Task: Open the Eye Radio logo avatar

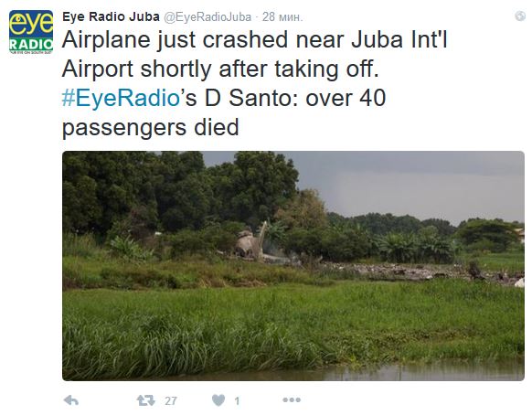Action: [31, 32]
